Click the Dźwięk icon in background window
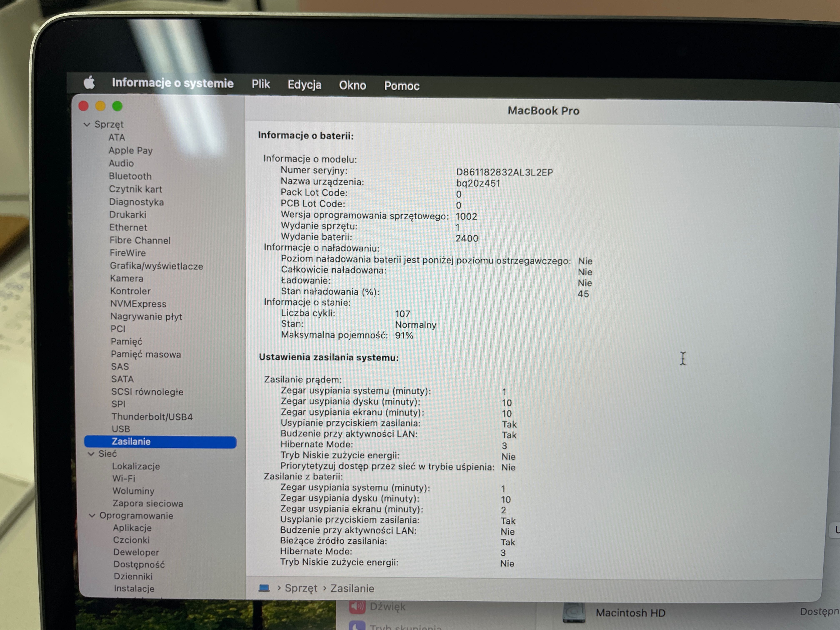 click(x=357, y=607)
